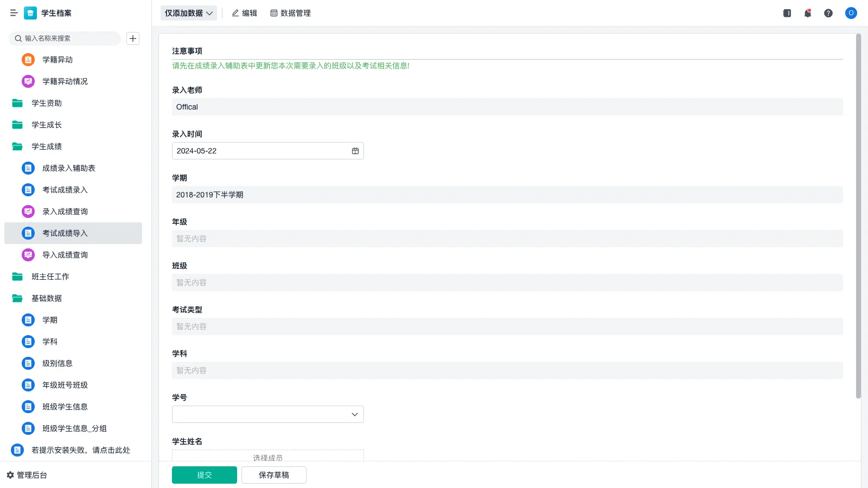Image resolution: width=868 pixels, height=488 pixels.
Task: Open 成绩录入辅助表 in the sidebar
Action: point(68,168)
